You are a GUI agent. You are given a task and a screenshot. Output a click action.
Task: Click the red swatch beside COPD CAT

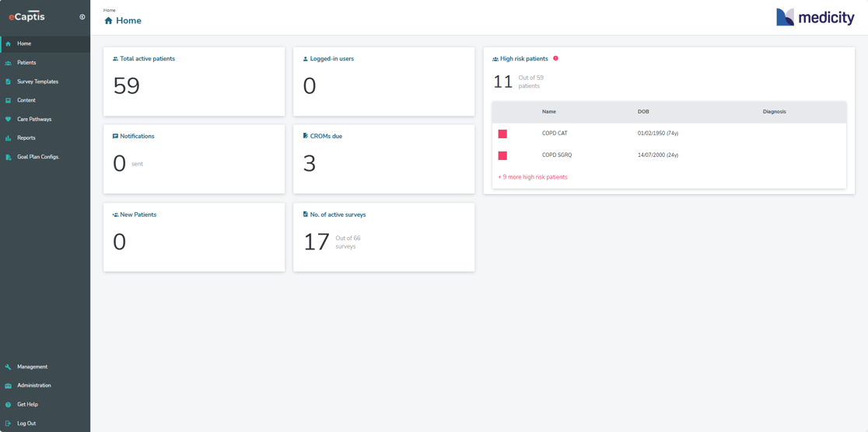tap(502, 134)
